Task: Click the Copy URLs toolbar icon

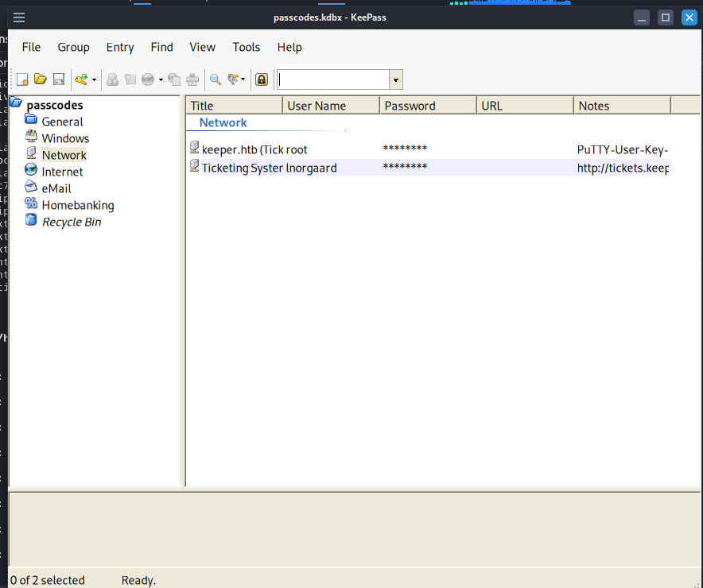Action: pyautogui.click(x=174, y=79)
